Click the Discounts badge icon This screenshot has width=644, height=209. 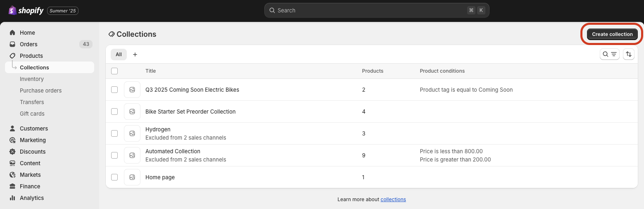tap(12, 152)
